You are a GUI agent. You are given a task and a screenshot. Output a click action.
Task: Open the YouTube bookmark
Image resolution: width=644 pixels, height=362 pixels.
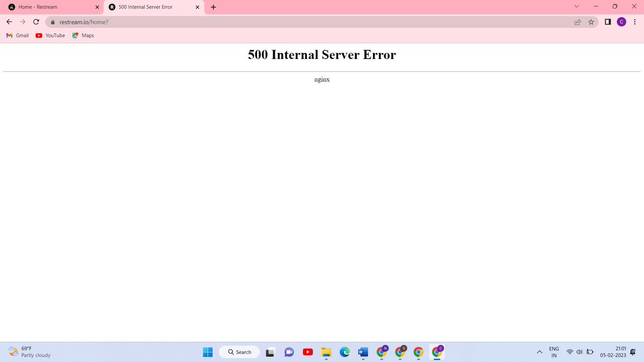click(x=50, y=35)
